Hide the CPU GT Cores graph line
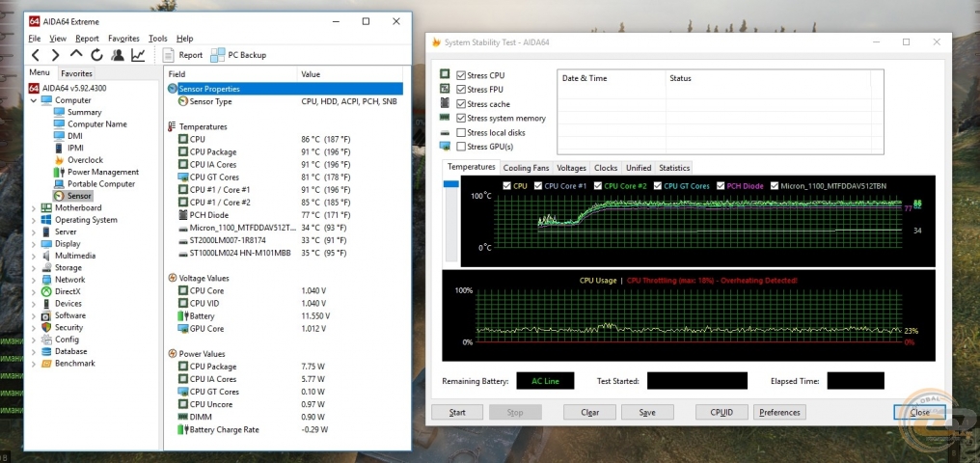 point(658,186)
